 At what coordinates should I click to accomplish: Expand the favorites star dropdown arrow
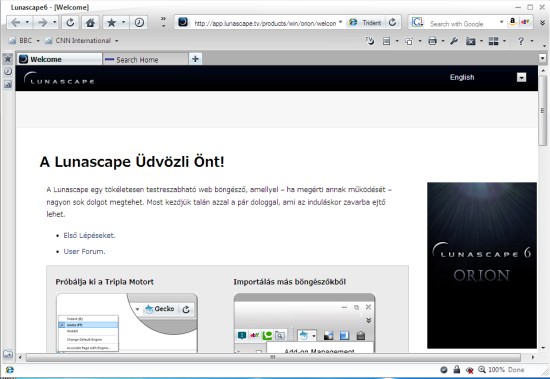pyautogui.click(x=123, y=22)
